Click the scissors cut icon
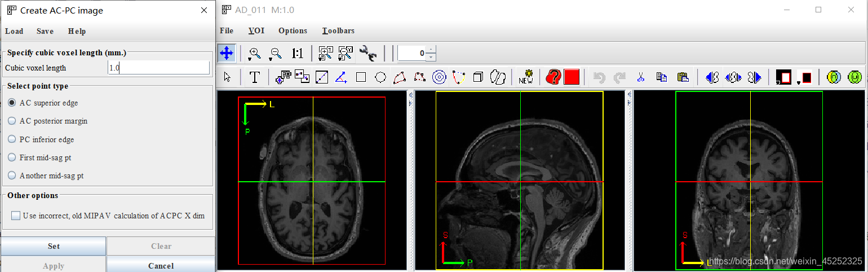Screen dimensions: 868x272 point(640,77)
